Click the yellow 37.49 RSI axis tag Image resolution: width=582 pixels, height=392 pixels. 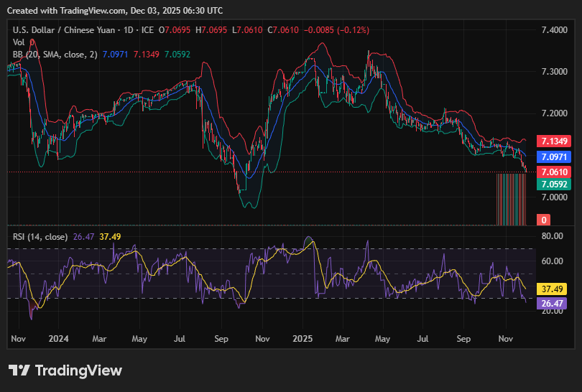click(553, 289)
